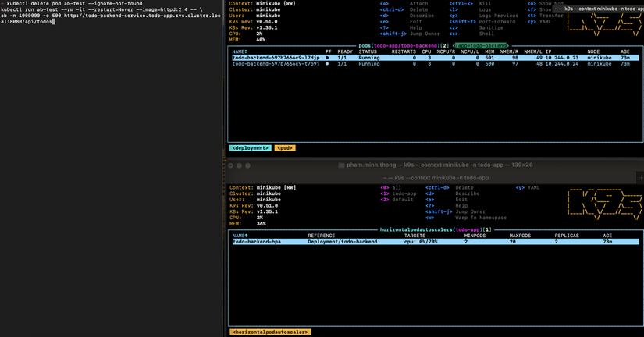Click the kubectl run ab-test command line
The image size is (644, 337).
(x=101, y=9)
